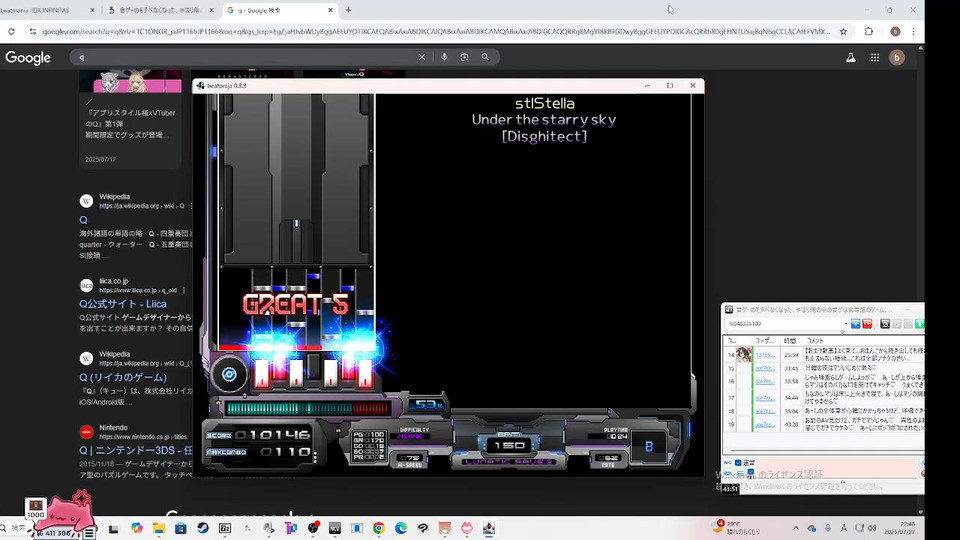Open Microsoft Edge from the taskbar

(400, 528)
